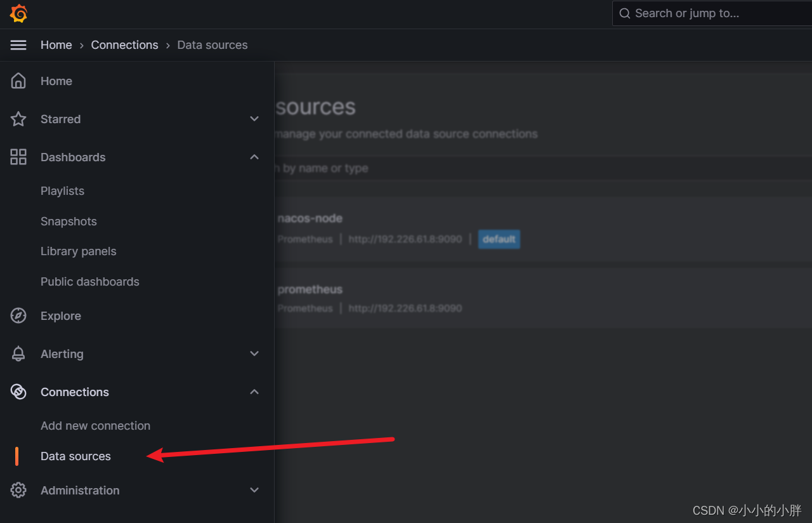Click the search magnifier icon
Screen dimensions: 812x523
pyautogui.click(x=625, y=13)
